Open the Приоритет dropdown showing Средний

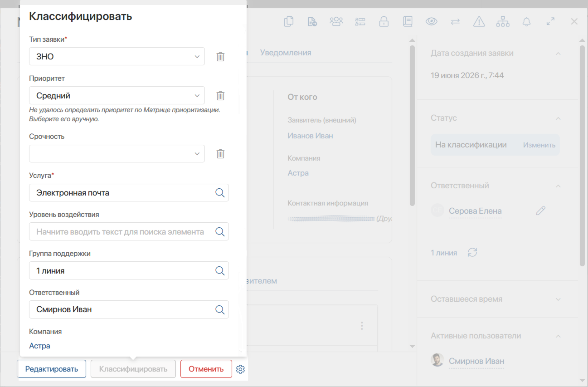[x=117, y=96]
